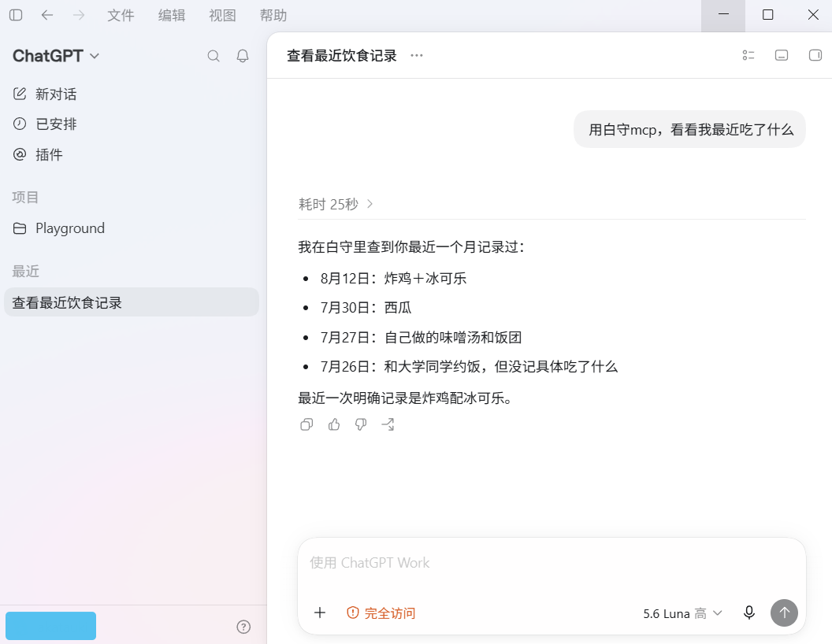Open the search icon in sidebar

click(x=214, y=56)
